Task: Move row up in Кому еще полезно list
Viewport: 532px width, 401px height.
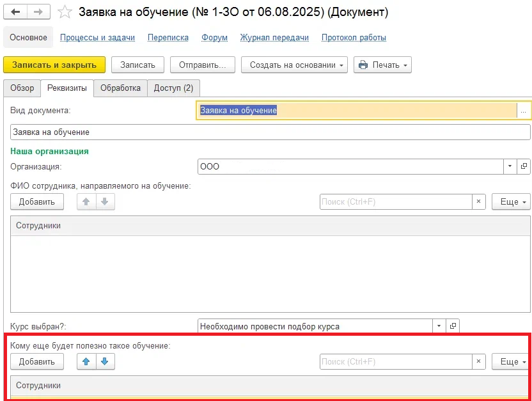Action: tap(86, 361)
